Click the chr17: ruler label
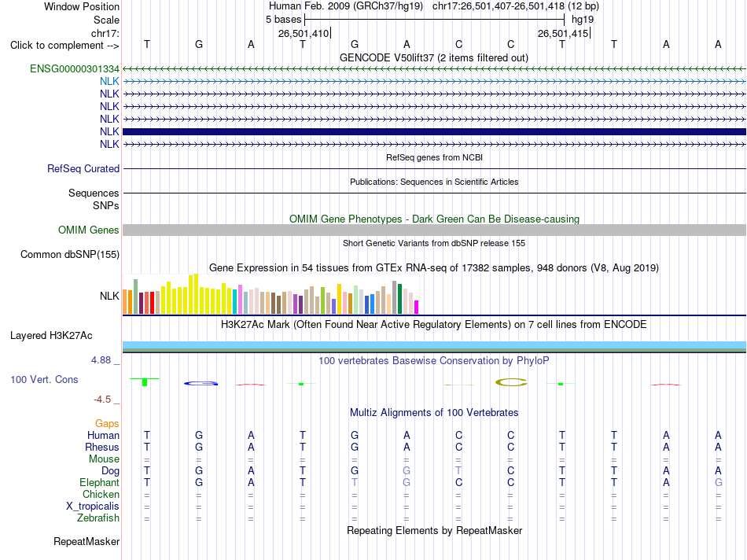Image resolution: width=747 pixels, height=560 pixels. pyautogui.click(x=105, y=33)
